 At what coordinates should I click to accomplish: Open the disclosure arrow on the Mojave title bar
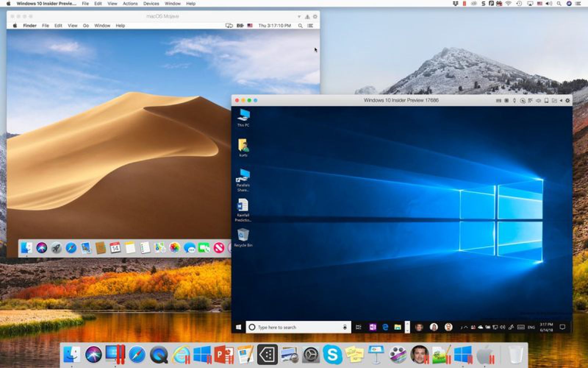point(299,16)
